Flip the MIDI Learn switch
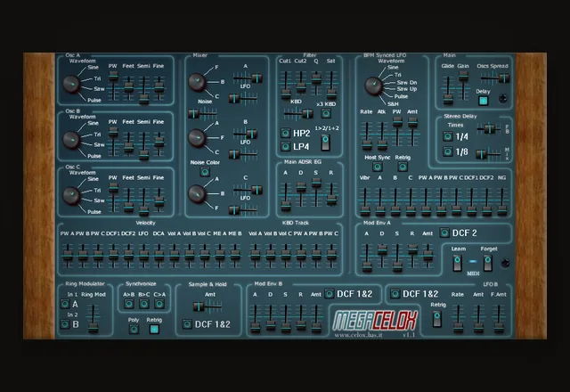The height and width of the screenshot is (392, 570). tap(457, 263)
